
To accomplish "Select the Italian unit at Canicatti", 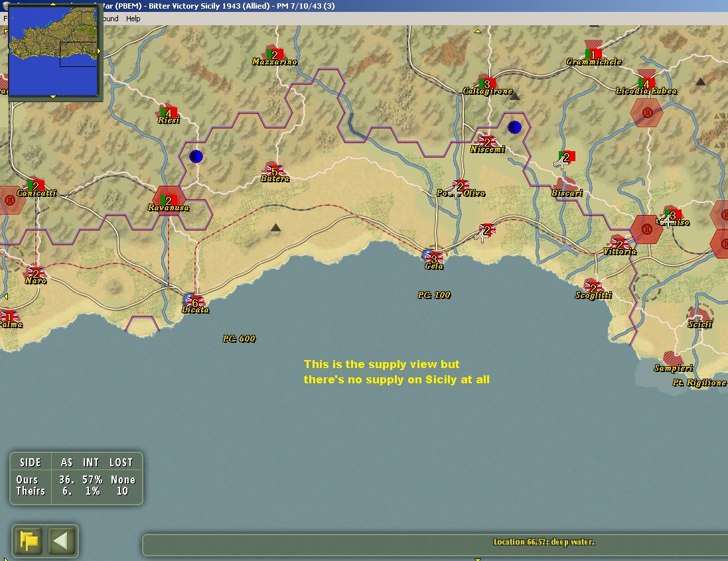I will tap(36, 185).
